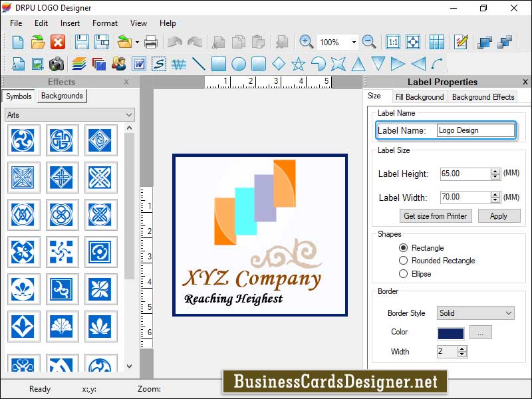
Task: Apply the label size settings
Action: [499, 216]
